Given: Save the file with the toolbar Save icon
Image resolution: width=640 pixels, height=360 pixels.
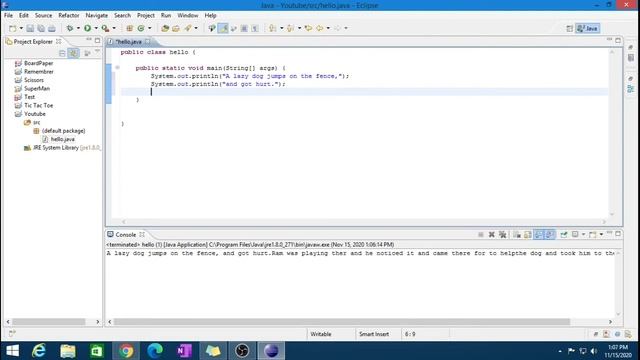Looking at the screenshot, I should pyautogui.click(x=30, y=28).
